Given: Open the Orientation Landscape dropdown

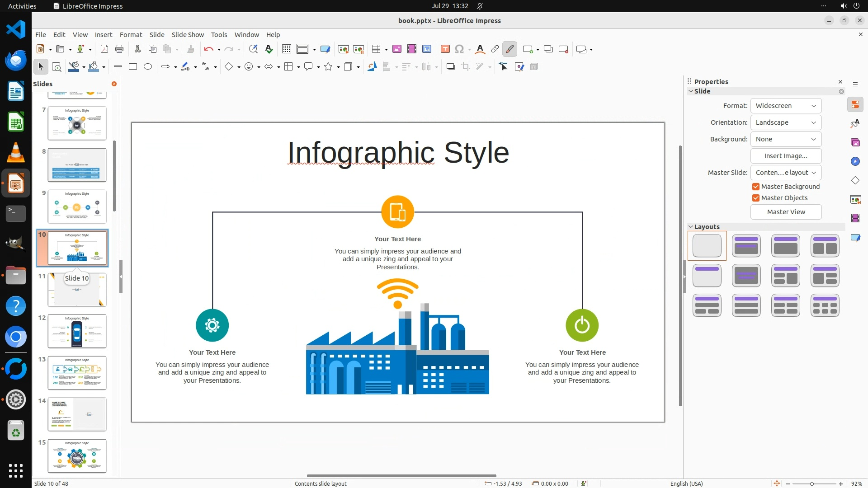Looking at the screenshot, I should coord(785,122).
